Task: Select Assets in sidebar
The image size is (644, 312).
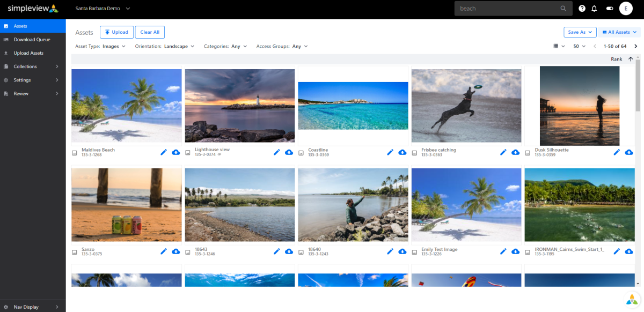Action: coord(33,26)
